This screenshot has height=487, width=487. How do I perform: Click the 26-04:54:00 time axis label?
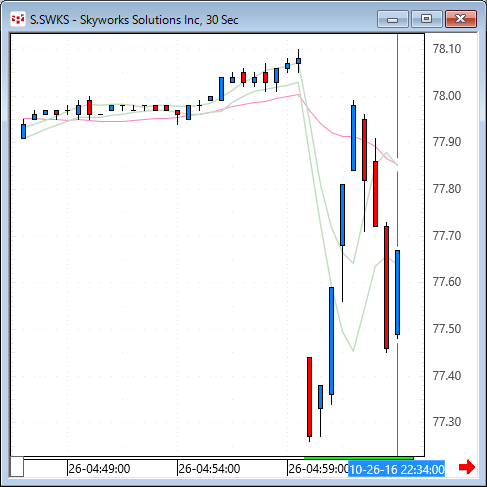[x=209, y=469]
